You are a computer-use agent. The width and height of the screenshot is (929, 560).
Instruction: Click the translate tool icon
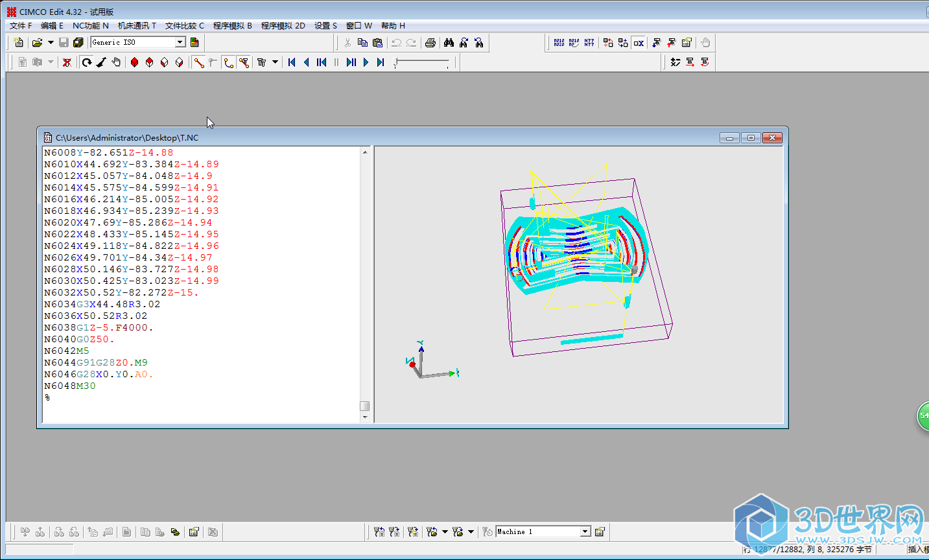coord(690,62)
